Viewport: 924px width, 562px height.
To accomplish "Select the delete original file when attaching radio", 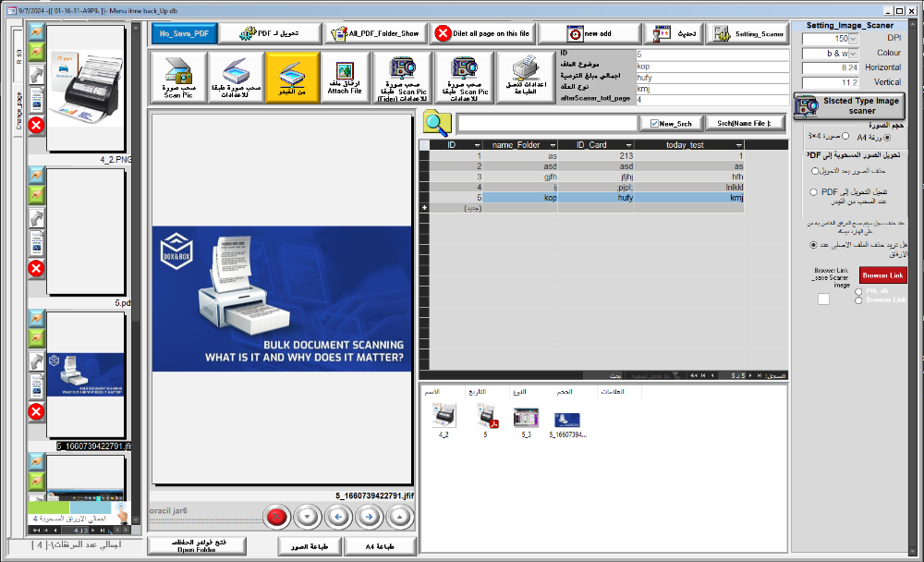I will [813, 245].
